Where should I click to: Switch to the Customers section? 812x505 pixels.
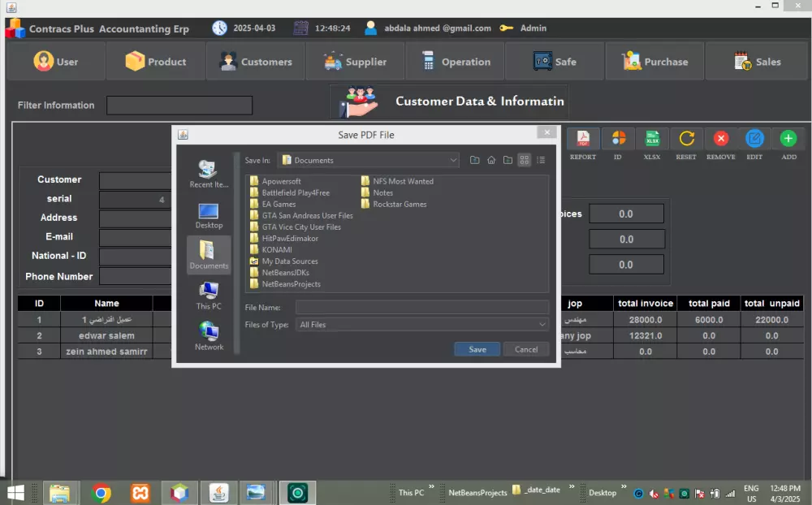point(255,61)
